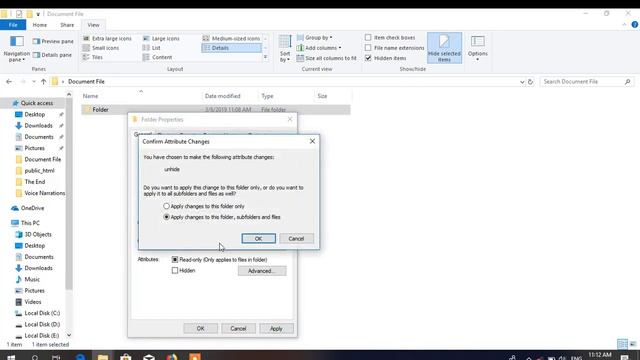Open Advanced attributes in Folder Properties

coord(262,271)
